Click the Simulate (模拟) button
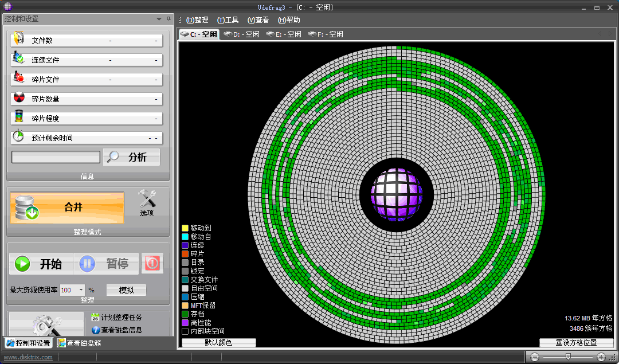 pos(126,290)
